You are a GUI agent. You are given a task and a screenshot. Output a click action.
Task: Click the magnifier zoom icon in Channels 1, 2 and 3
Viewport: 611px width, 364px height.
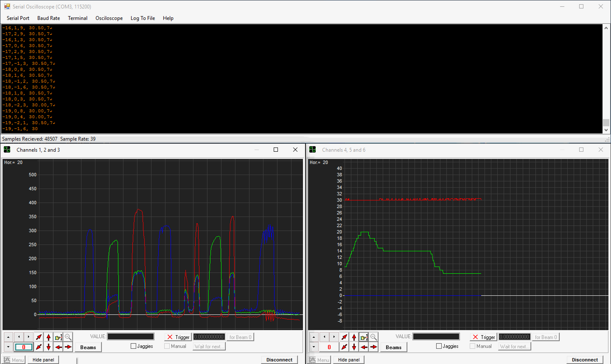click(68, 337)
